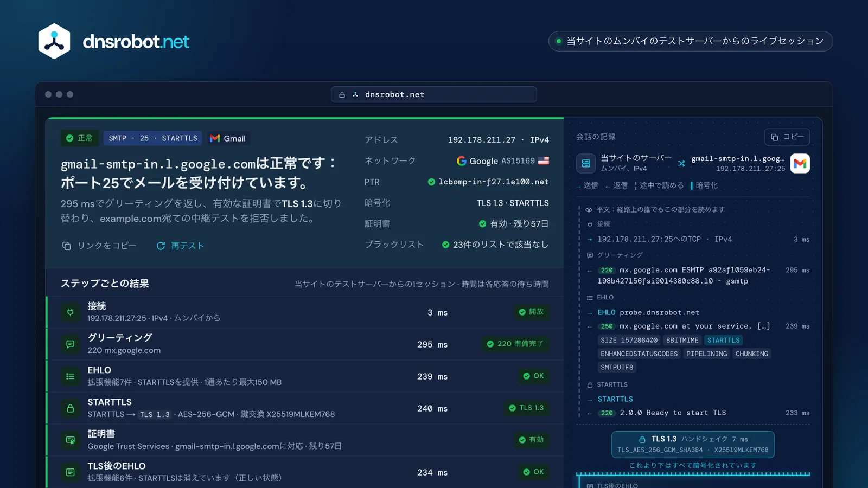Click the dnsrobot.net hexagon logo icon
This screenshot has width=868, height=488.
[x=54, y=41]
